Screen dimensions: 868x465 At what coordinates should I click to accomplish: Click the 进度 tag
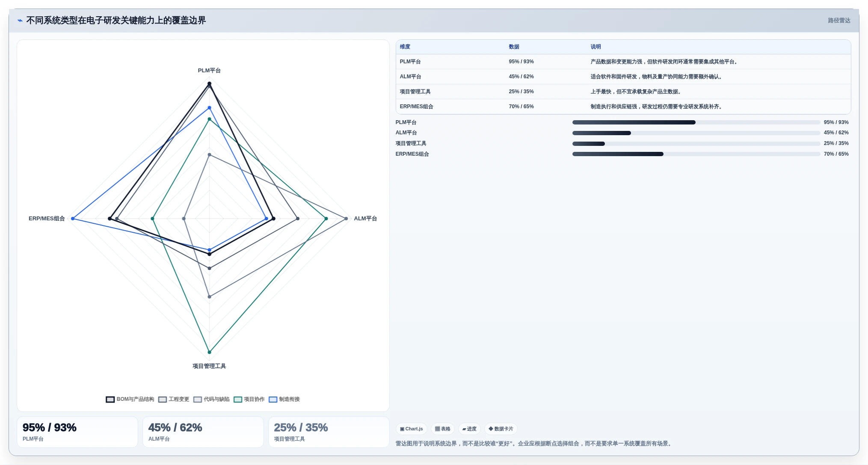(469, 429)
